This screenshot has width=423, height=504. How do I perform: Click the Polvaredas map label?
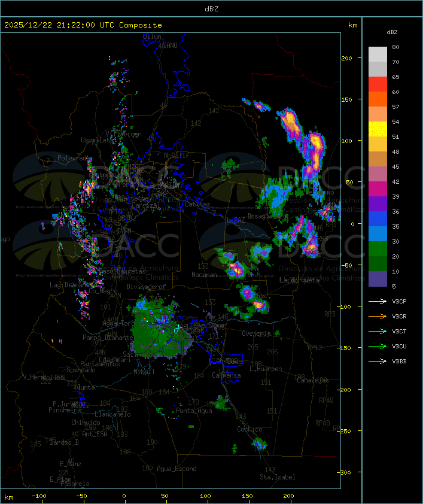click(75, 158)
